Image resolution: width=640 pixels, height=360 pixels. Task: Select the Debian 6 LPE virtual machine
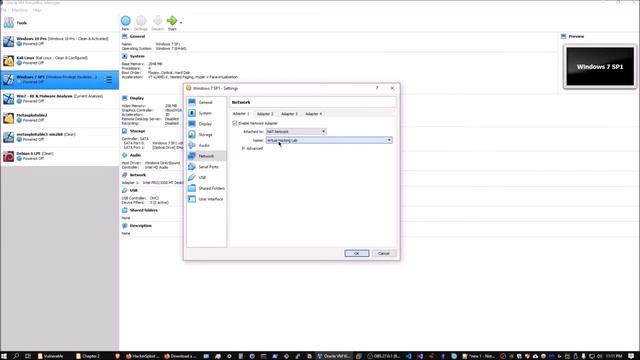[x=60, y=156]
